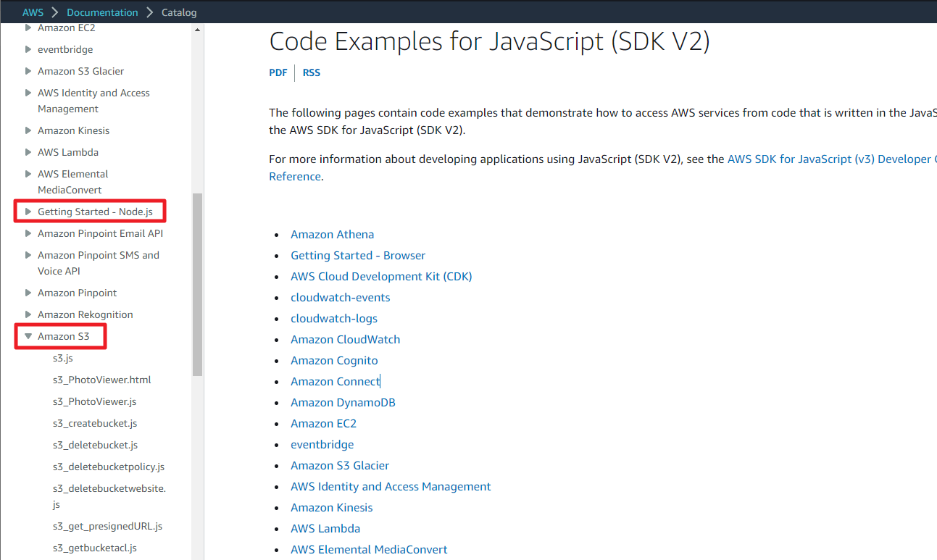Collapse the Amazon S3 sidebar arrow

tap(28, 336)
